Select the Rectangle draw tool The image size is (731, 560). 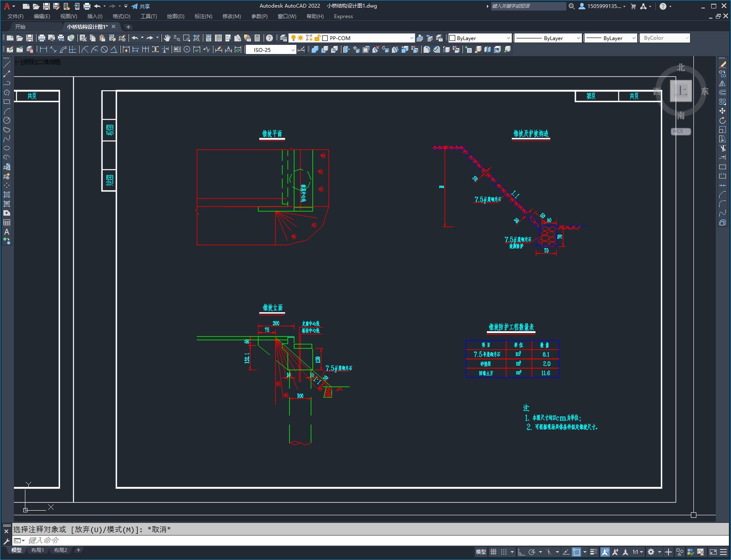tap(7, 102)
